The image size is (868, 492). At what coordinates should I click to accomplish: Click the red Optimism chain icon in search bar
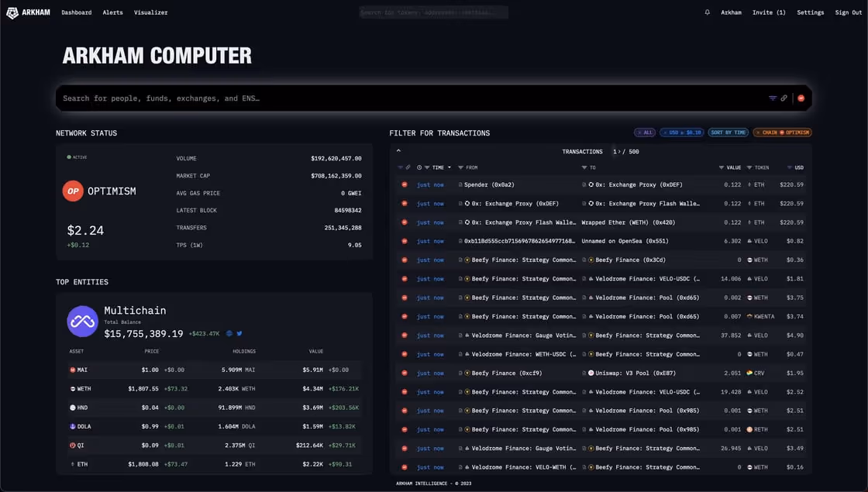click(801, 98)
